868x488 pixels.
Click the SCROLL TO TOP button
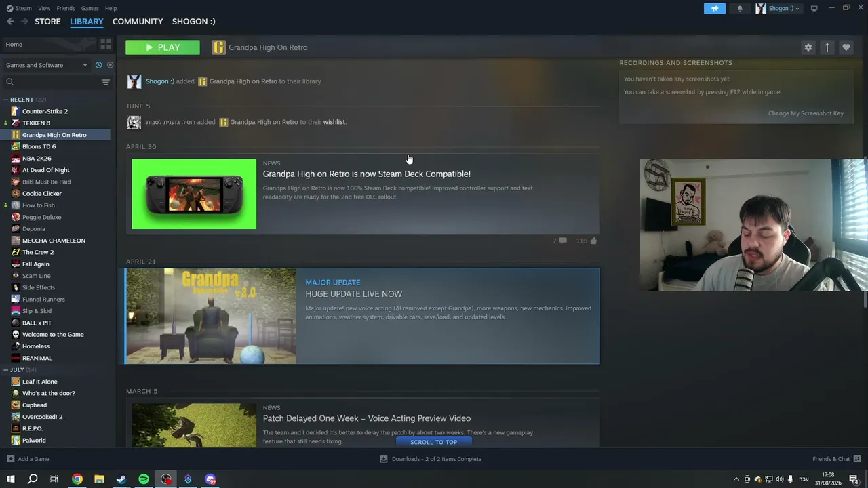433,442
